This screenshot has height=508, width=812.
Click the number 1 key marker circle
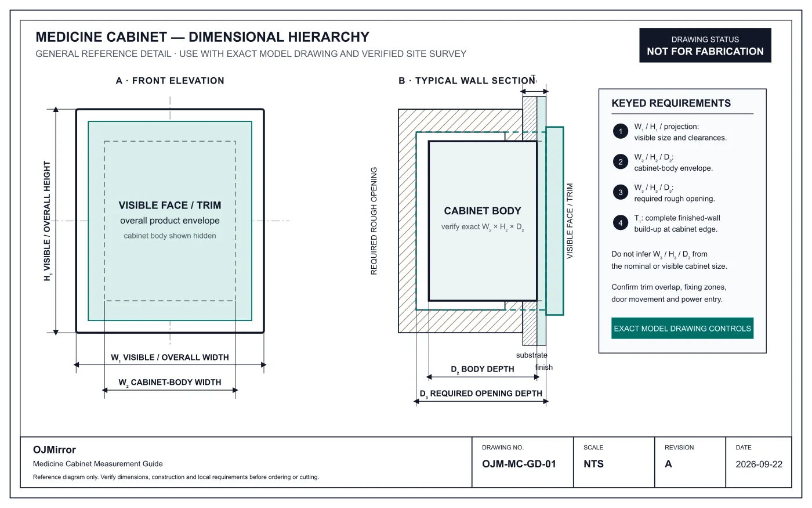point(621,131)
